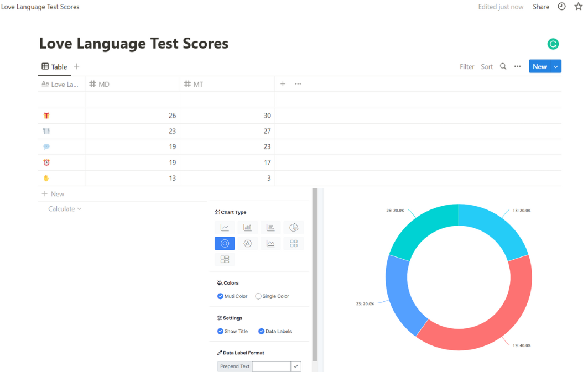
Task: Select the Muti Color radio option
Action: (x=221, y=296)
